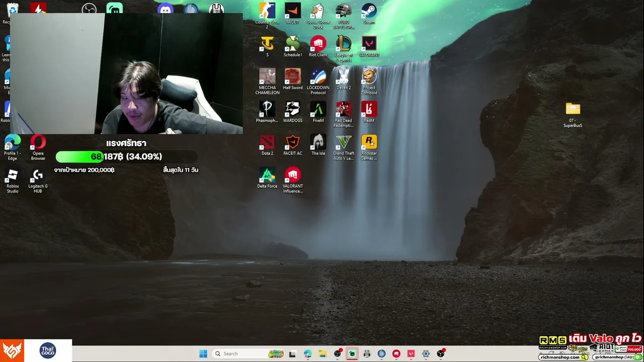Open the Steam desktop shortcut
Viewport: 644px width, 362px height.
click(x=369, y=14)
